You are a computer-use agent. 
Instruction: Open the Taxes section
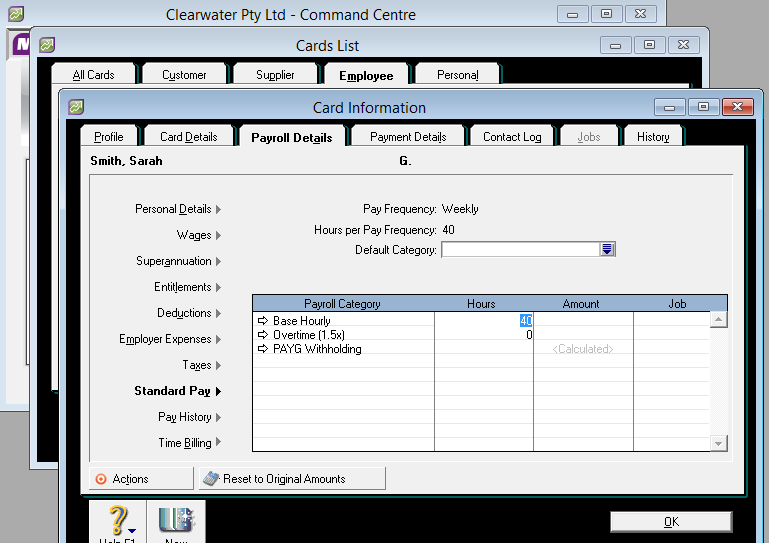(202, 365)
